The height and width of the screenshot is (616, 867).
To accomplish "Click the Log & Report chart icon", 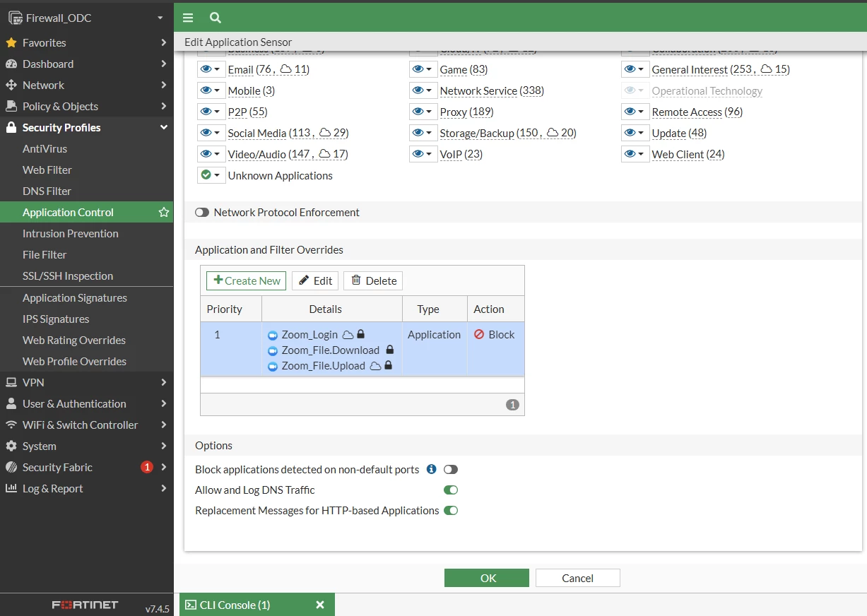I will point(11,488).
